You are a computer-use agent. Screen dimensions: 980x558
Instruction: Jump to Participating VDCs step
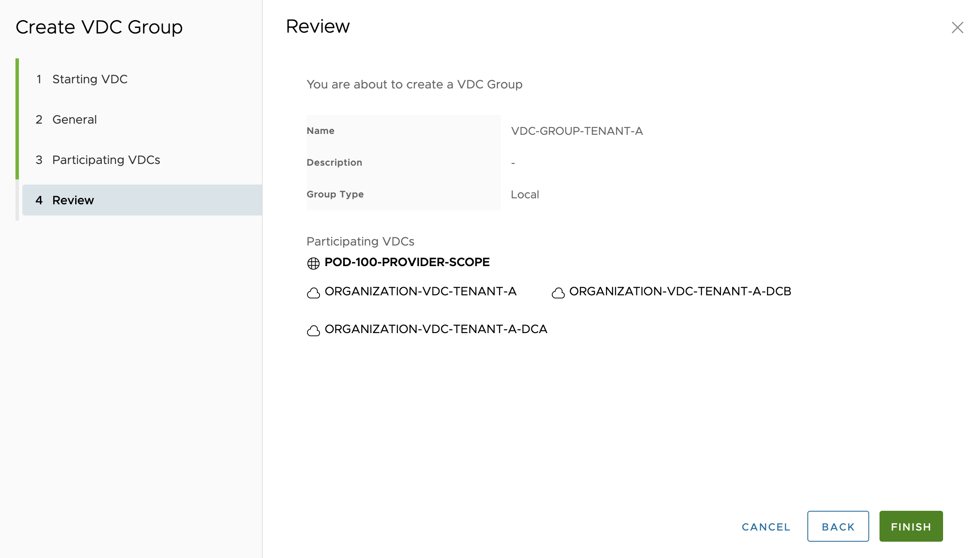click(x=106, y=160)
